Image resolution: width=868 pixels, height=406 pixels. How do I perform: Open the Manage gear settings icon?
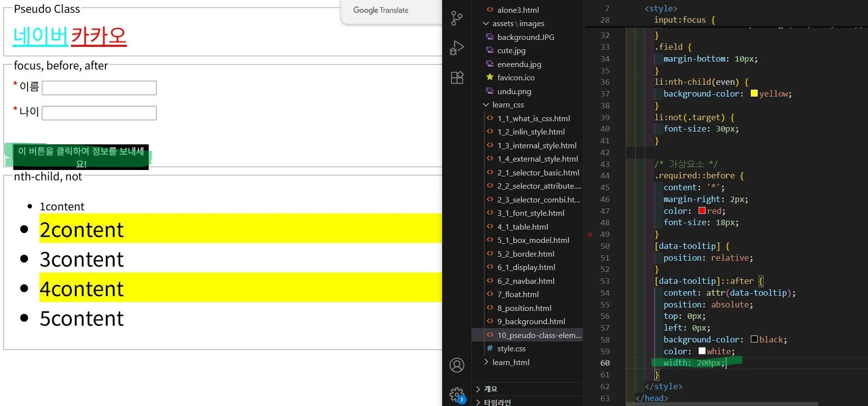point(457,394)
